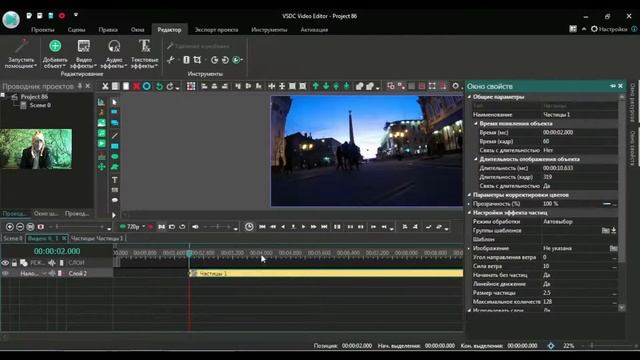Open the Экспорт проекта tab

[x=216, y=30]
